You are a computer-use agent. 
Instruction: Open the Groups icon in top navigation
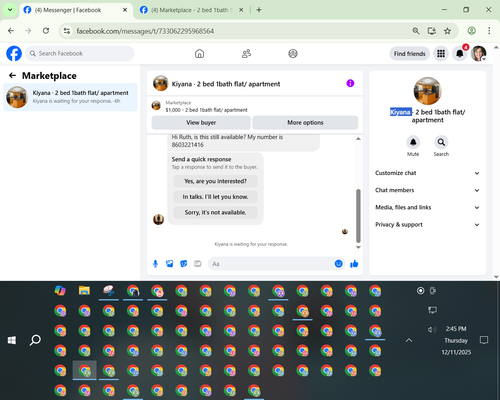293,54
